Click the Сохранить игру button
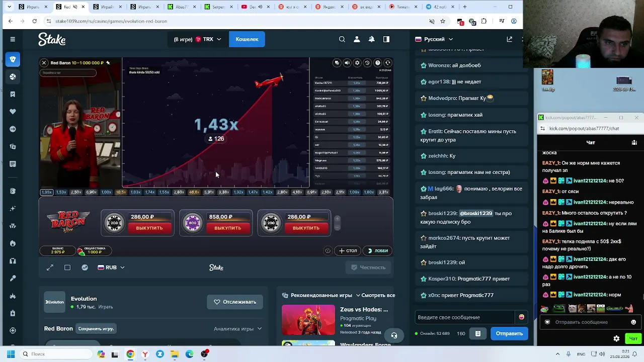The height and width of the screenshot is (362, 644). click(96, 329)
